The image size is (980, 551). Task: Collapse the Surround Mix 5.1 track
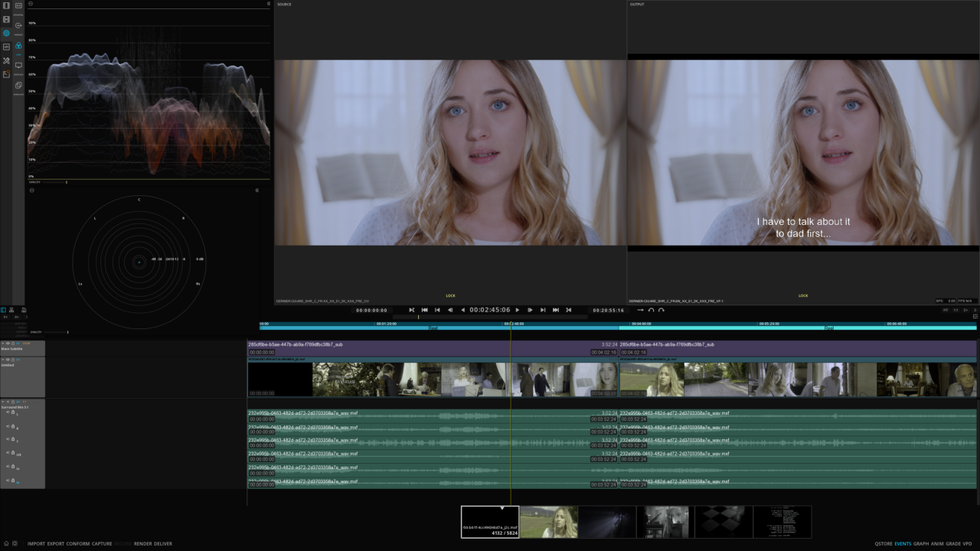[3, 400]
